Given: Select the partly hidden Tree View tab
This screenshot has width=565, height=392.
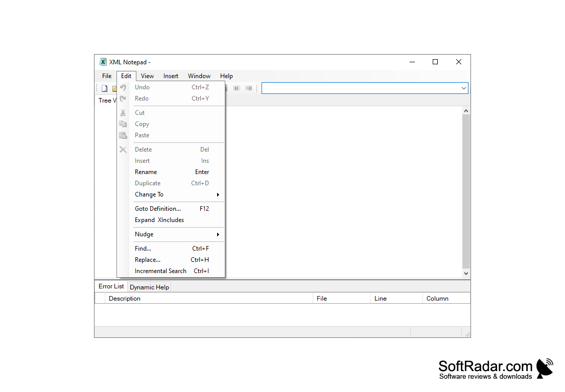Looking at the screenshot, I should coord(107,101).
